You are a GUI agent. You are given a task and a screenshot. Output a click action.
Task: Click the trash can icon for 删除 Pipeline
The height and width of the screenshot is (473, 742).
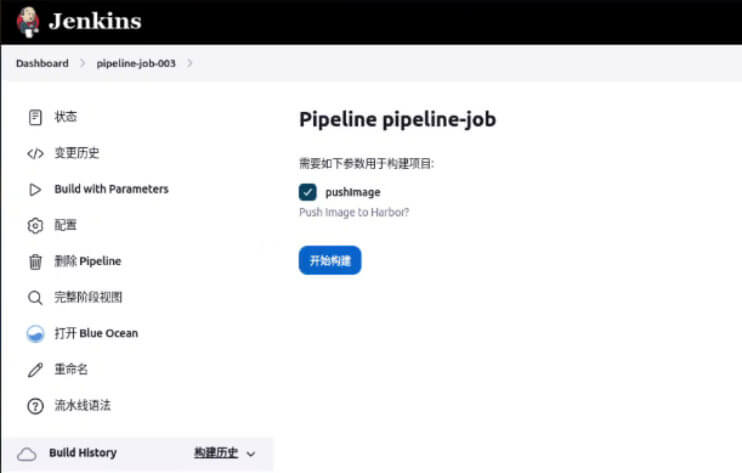[x=35, y=262]
